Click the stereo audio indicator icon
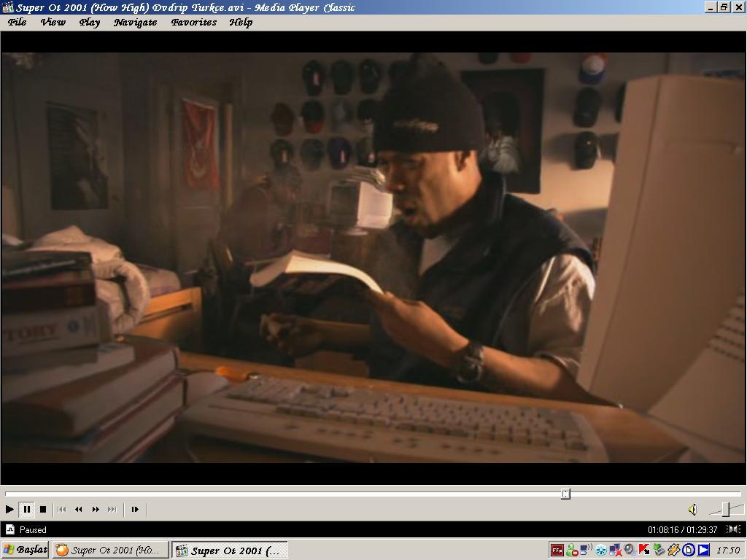Viewport: 747px width, 560px height. (734, 529)
